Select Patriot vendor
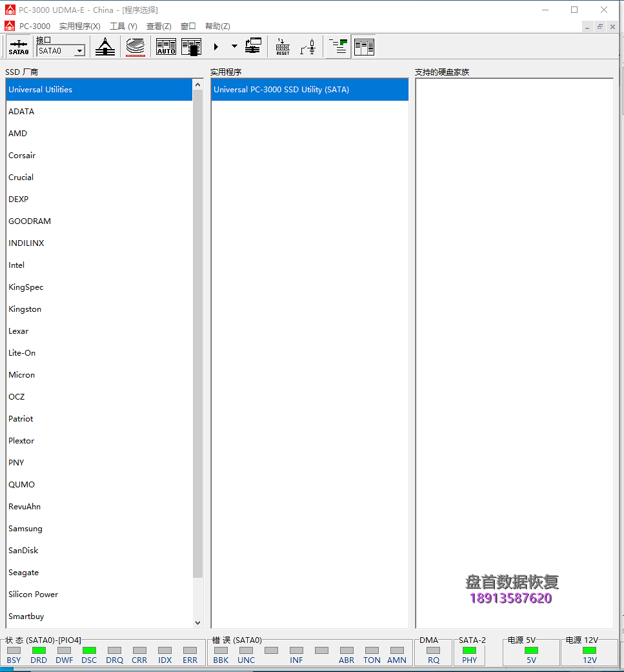This screenshot has width=624, height=672. tap(99, 419)
